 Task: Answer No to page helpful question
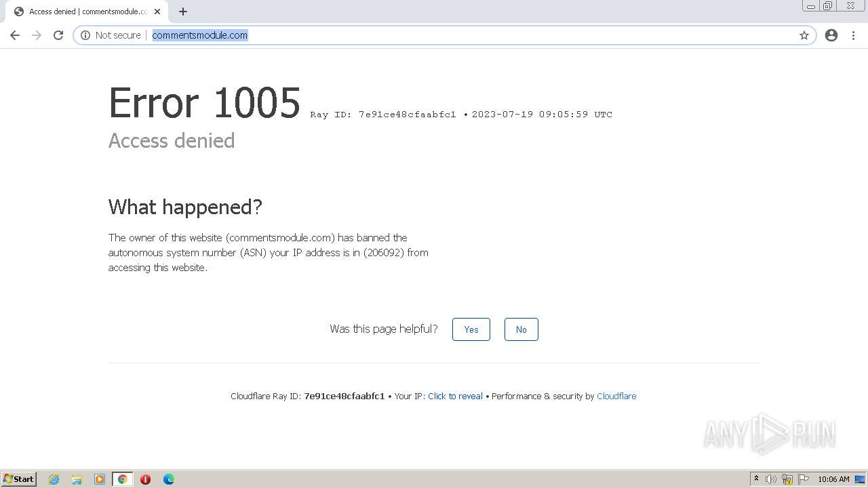tap(521, 329)
